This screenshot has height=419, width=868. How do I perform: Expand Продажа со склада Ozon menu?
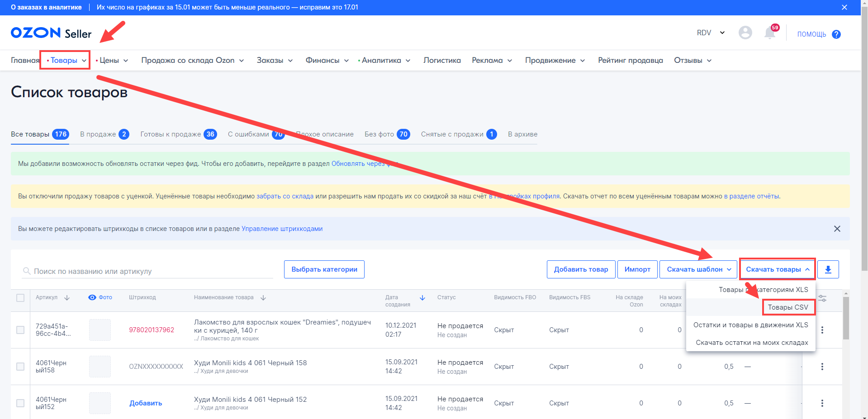[x=193, y=61]
